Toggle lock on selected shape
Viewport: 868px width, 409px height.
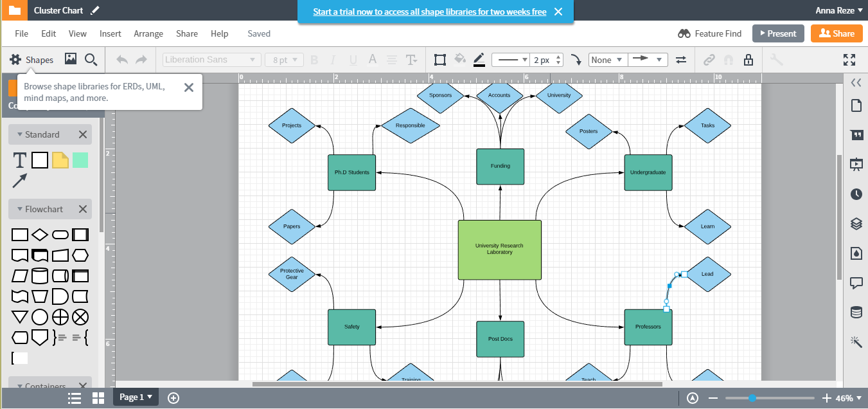tap(748, 60)
